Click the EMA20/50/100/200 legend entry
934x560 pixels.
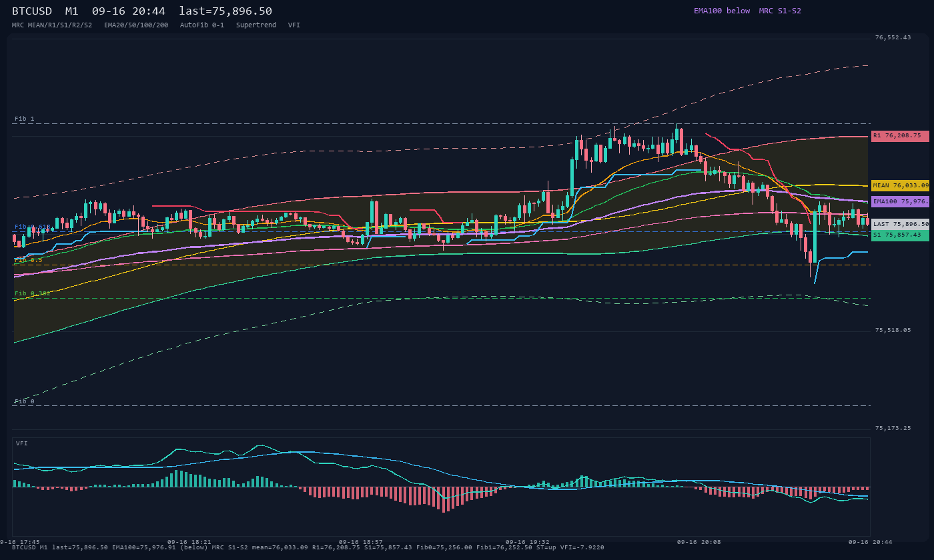pyautogui.click(x=136, y=25)
